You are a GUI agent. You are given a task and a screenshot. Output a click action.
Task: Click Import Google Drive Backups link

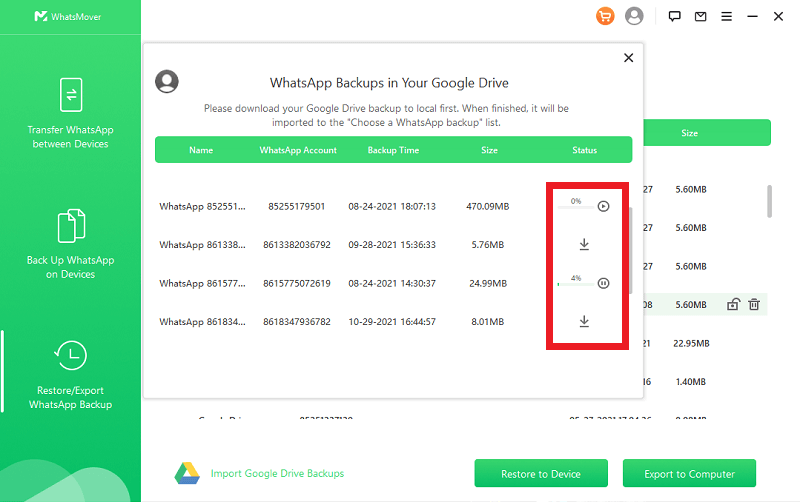[x=276, y=473]
